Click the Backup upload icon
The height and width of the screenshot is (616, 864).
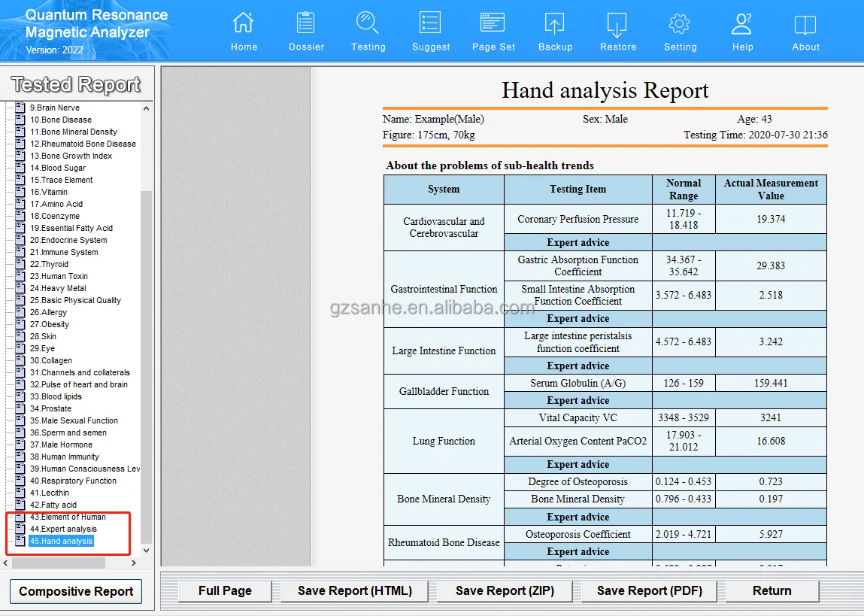[555, 24]
